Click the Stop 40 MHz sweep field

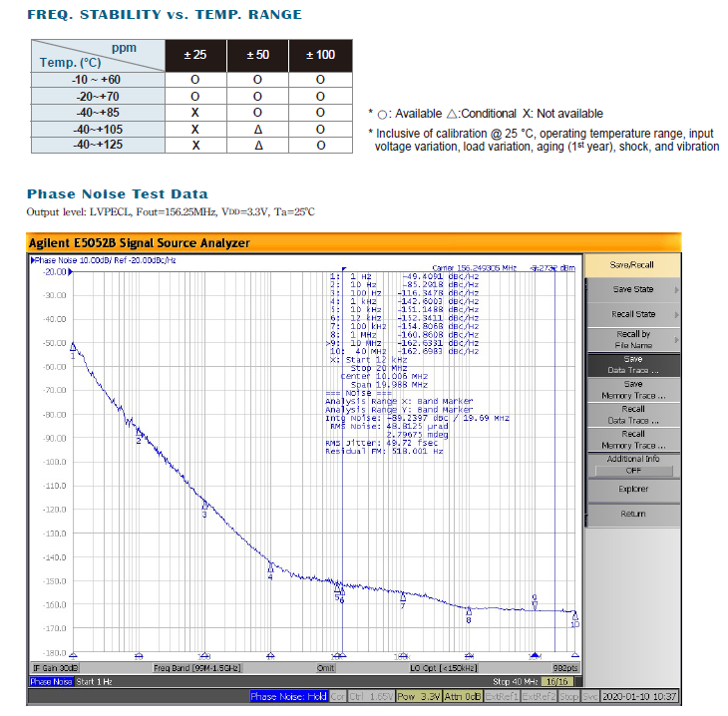click(x=515, y=682)
